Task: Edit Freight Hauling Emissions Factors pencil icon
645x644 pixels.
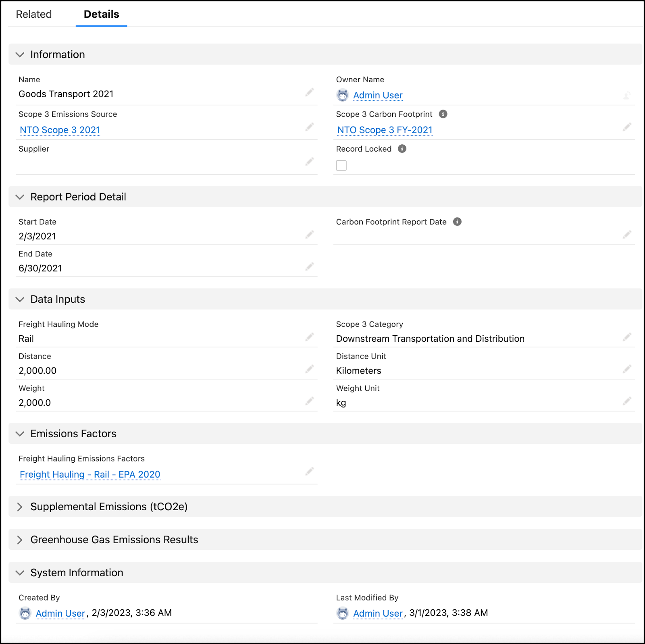Action: coord(309,472)
